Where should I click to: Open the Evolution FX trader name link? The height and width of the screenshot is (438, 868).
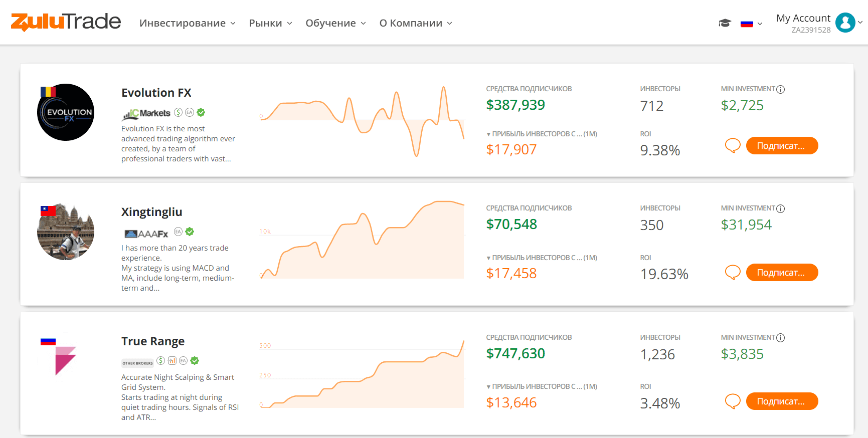156,93
